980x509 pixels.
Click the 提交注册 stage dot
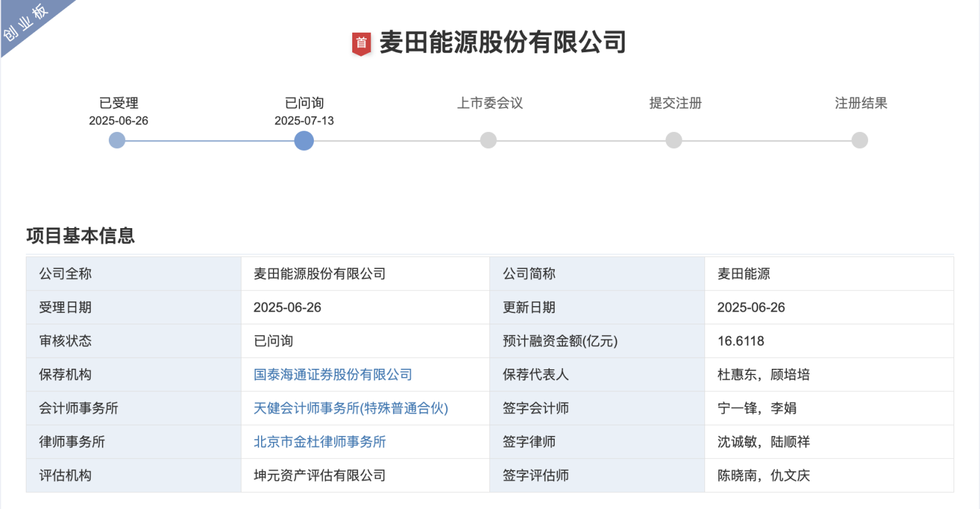(674, 140)
